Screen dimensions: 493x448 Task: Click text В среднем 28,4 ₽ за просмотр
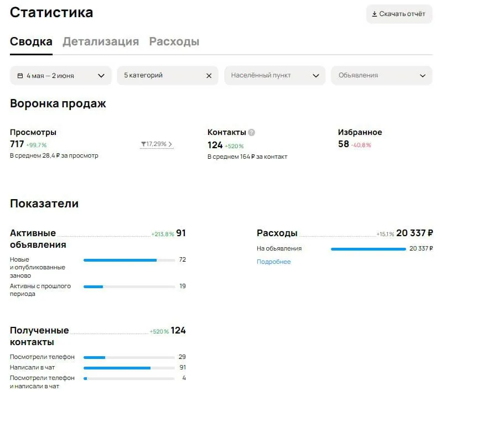(54, 155)
